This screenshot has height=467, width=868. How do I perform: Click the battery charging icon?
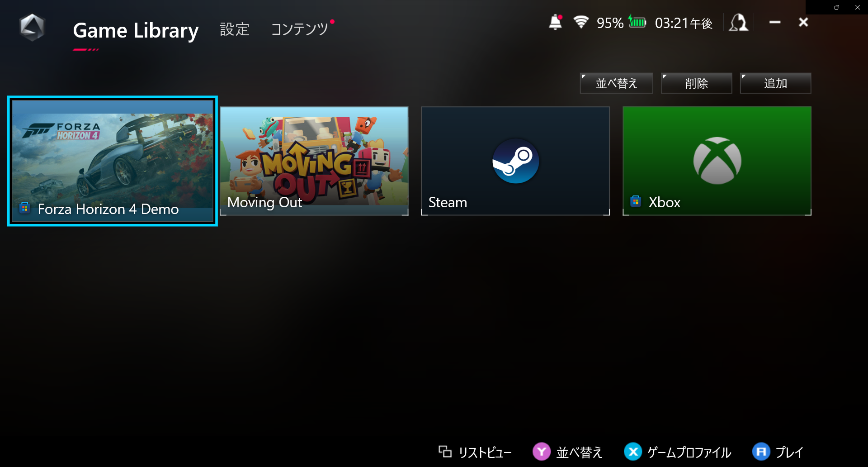click(x=637, y=22)
